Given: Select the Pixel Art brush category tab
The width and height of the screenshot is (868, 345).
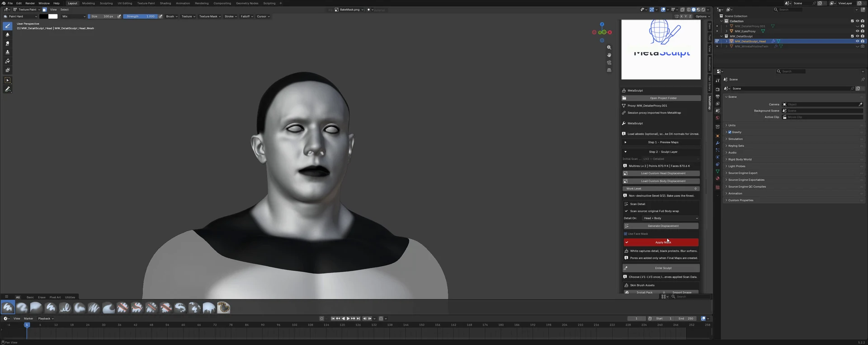Looking at the screenshot, I should coord(55,297).
